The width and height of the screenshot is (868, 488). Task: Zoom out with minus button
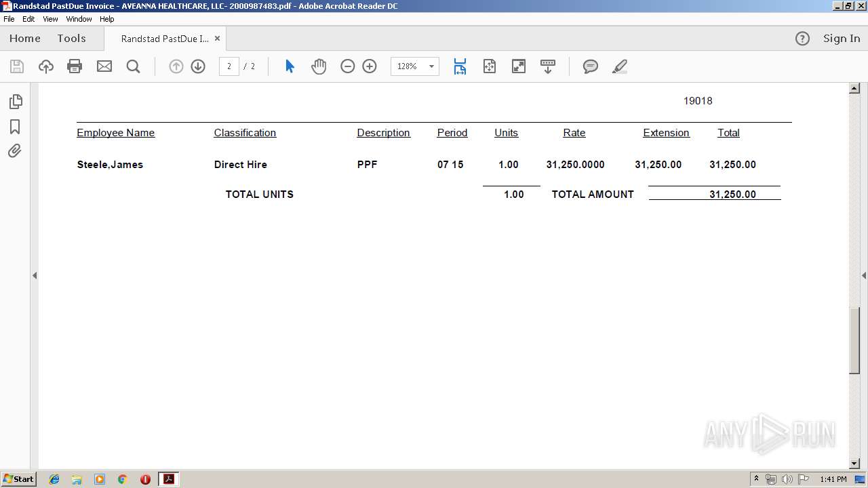pyautogui.click(x=348, y=66)
